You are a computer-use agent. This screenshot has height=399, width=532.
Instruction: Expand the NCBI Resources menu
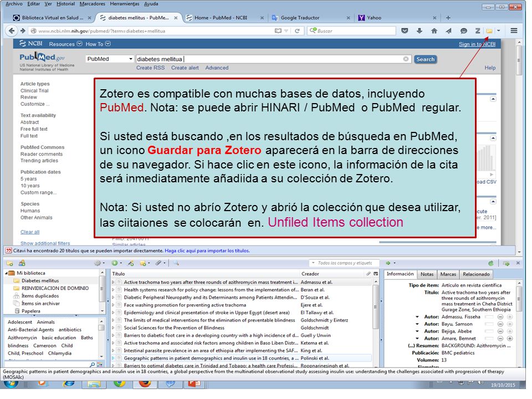click(x=65, y=44)
